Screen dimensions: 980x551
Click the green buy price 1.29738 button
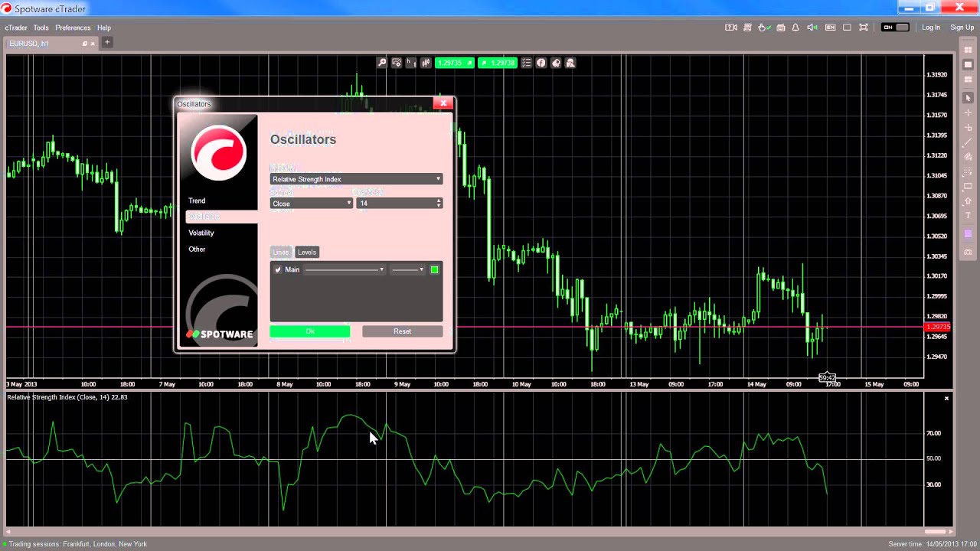point(498,63)
